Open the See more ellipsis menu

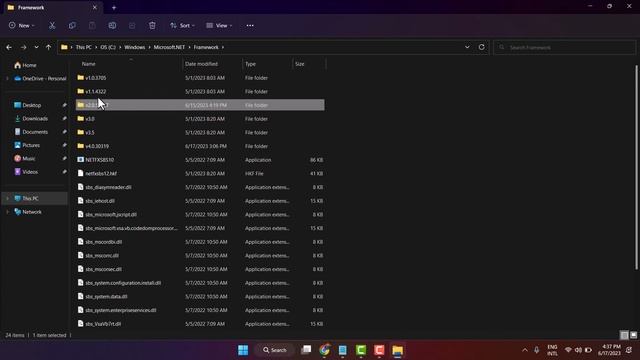pyautogui.click(x=250, y=25)
